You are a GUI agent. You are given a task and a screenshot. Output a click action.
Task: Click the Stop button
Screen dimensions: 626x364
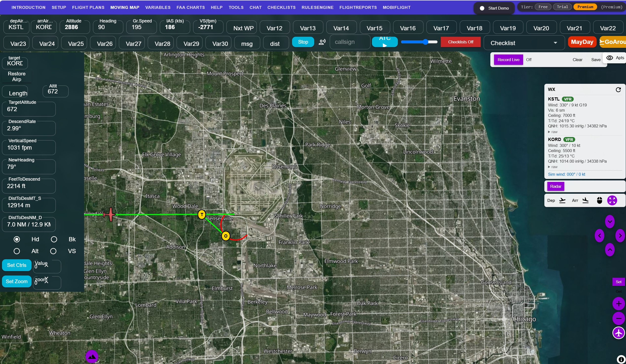click(x=303, y=42)
